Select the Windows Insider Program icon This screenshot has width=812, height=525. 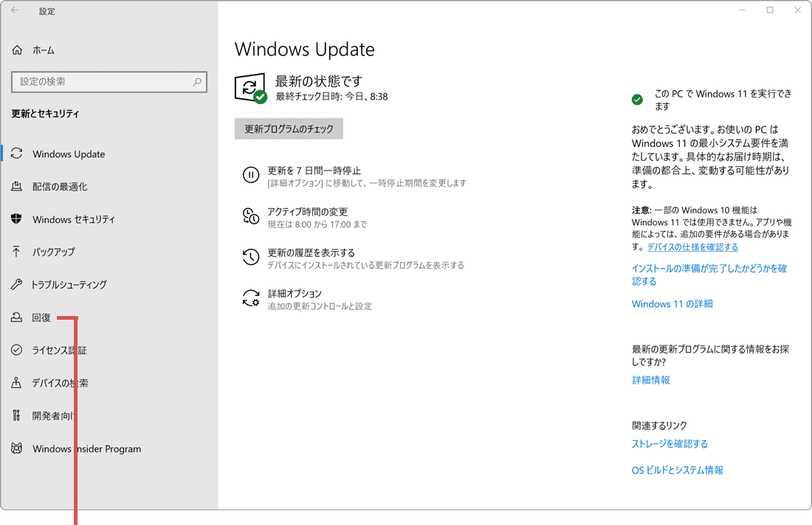pos(16,448)
